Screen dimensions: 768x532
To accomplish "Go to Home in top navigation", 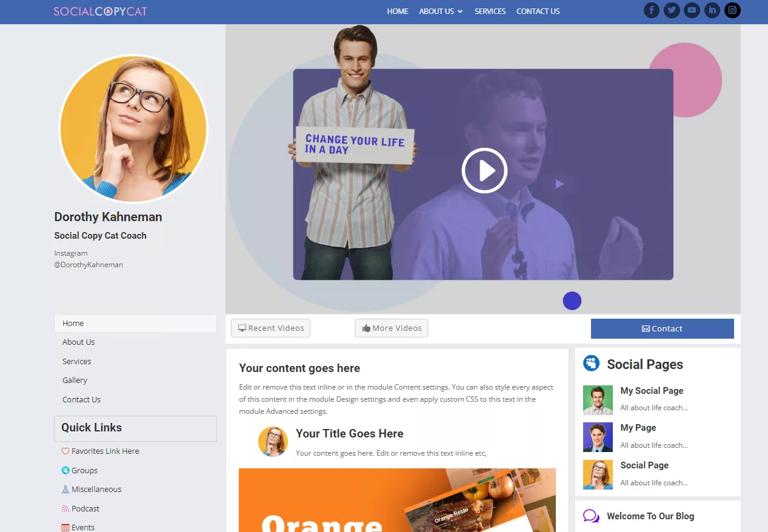I will (398, 11).
